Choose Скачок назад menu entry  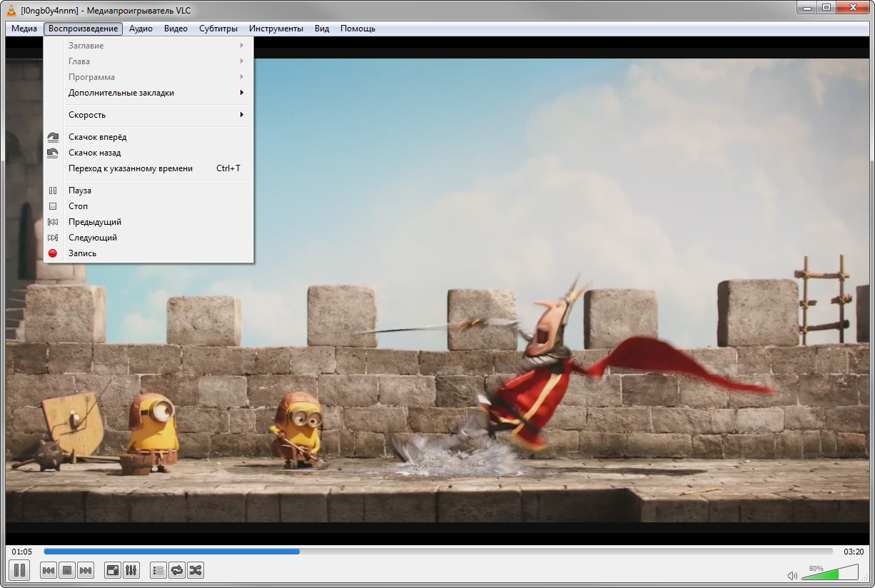148,153
